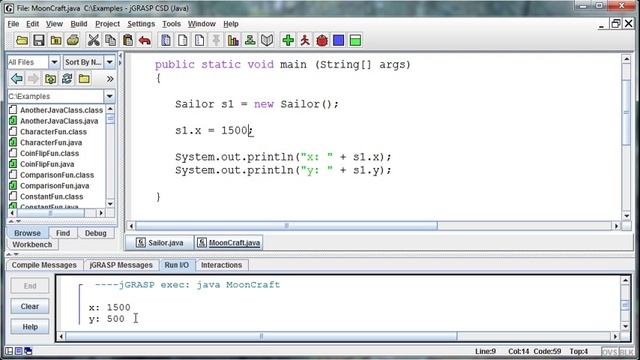Toggle line numbers page icon
Screen dimensions: 640x360
point(200,40)
